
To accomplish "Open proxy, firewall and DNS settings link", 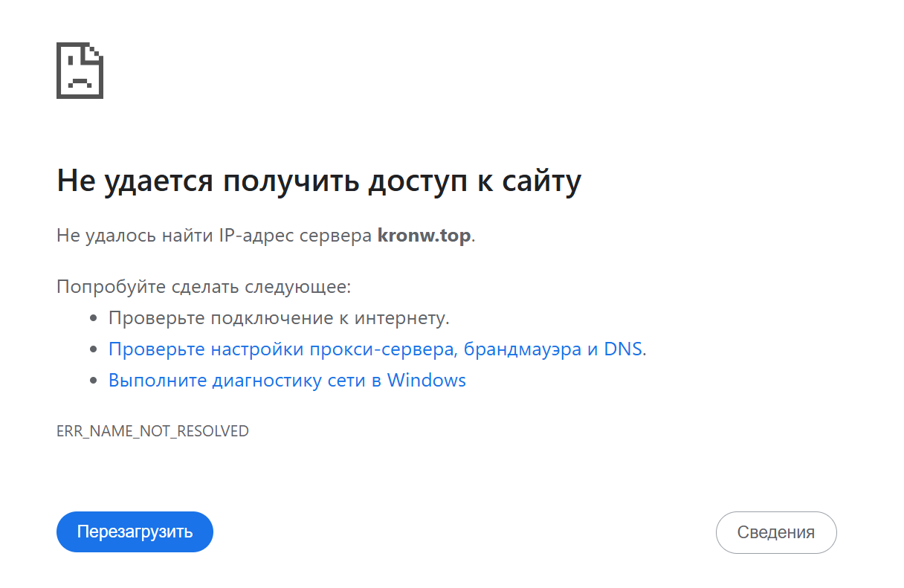I will click(x=377, y=349).
